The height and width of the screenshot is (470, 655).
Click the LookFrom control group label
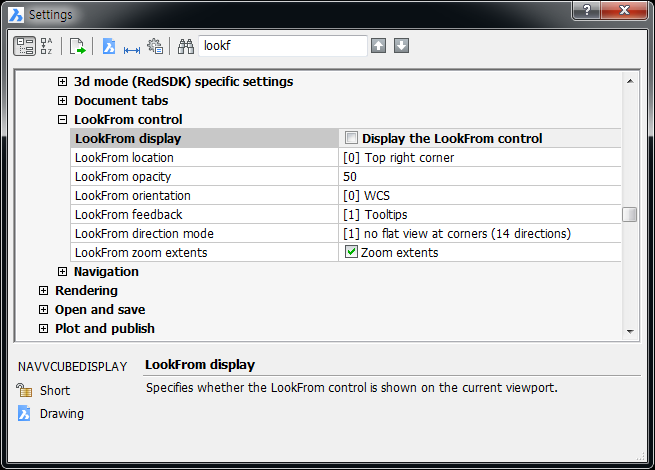128,119
